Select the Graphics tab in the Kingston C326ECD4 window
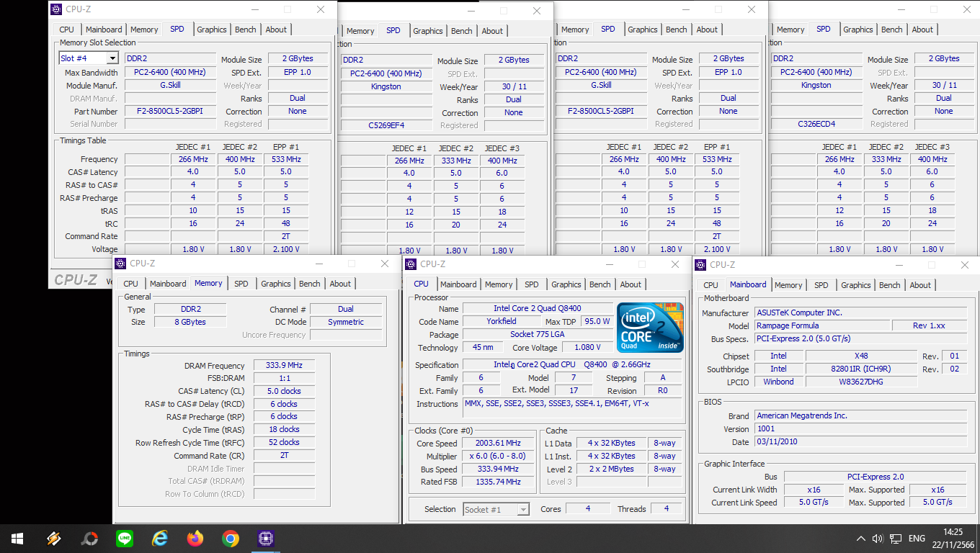Viewport: 980px width, 553px height. (x=858, y=30)
